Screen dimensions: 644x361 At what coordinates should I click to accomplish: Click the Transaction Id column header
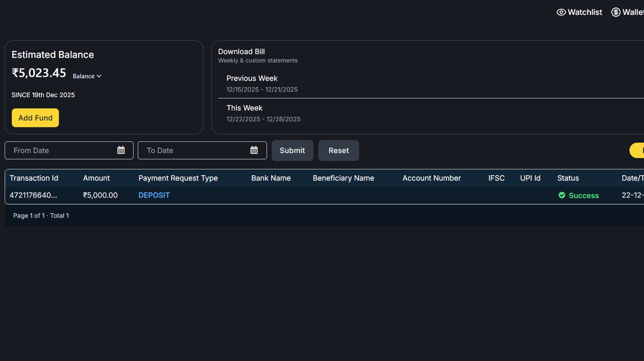pyautogui.click(x=34, y=178)
